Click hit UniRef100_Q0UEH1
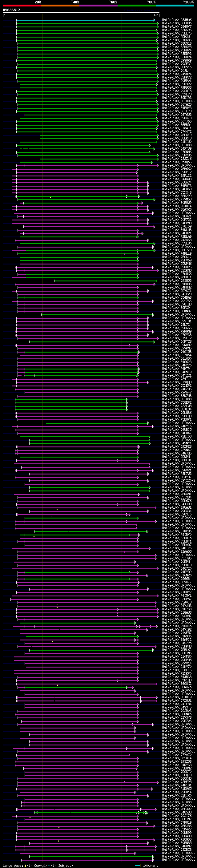Viewport: 197px width, 868px height. coord(177,460)
